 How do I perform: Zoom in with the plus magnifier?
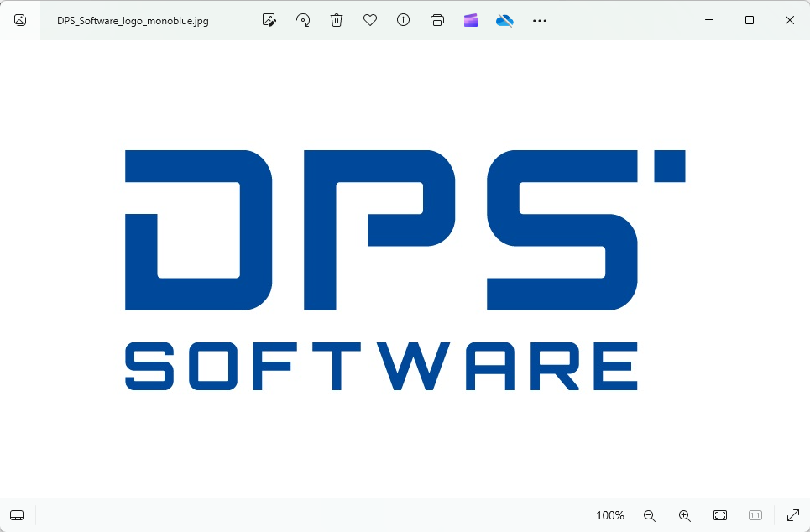[685, 515]
